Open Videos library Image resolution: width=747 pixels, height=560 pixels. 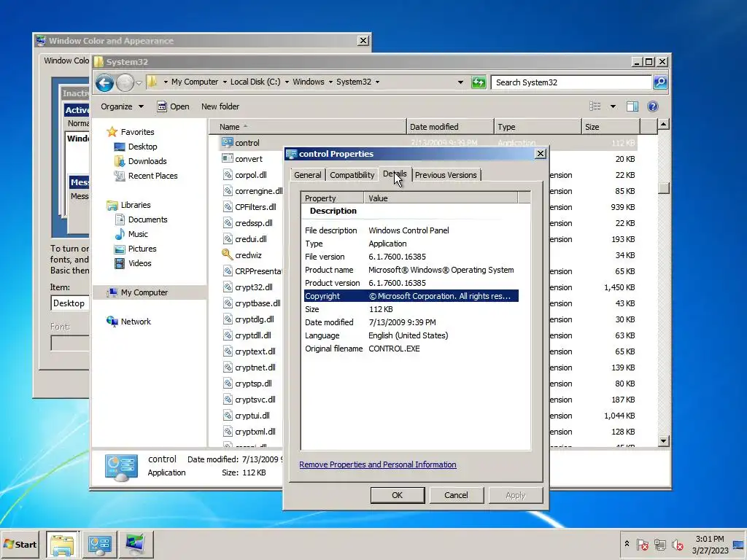tap(139, 263)
